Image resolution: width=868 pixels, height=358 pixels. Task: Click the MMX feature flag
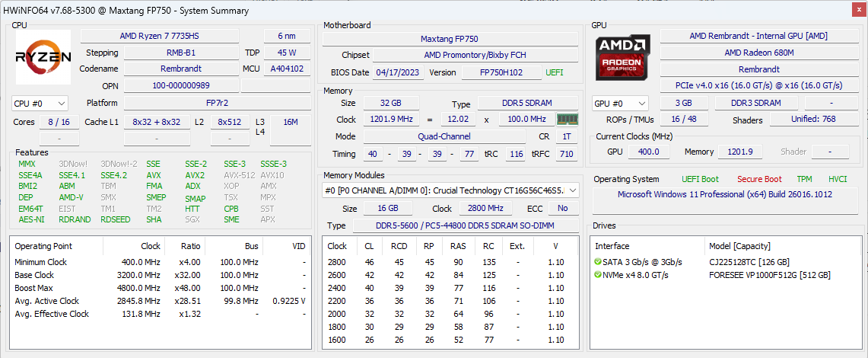(27, 164)
